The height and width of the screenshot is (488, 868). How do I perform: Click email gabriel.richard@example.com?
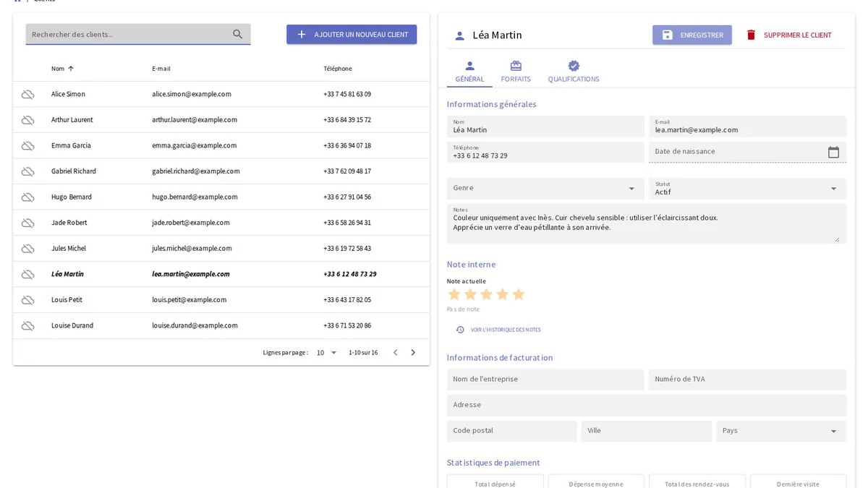(x=196, y=171)
